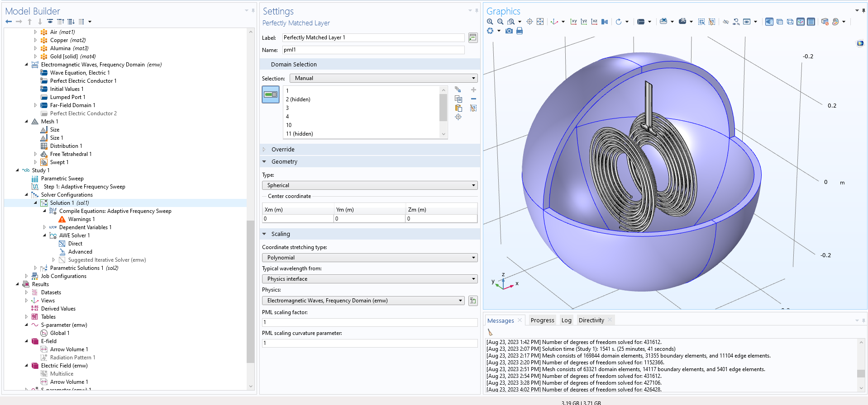
Task: Switch to the XY view
Action: point(573,22)
